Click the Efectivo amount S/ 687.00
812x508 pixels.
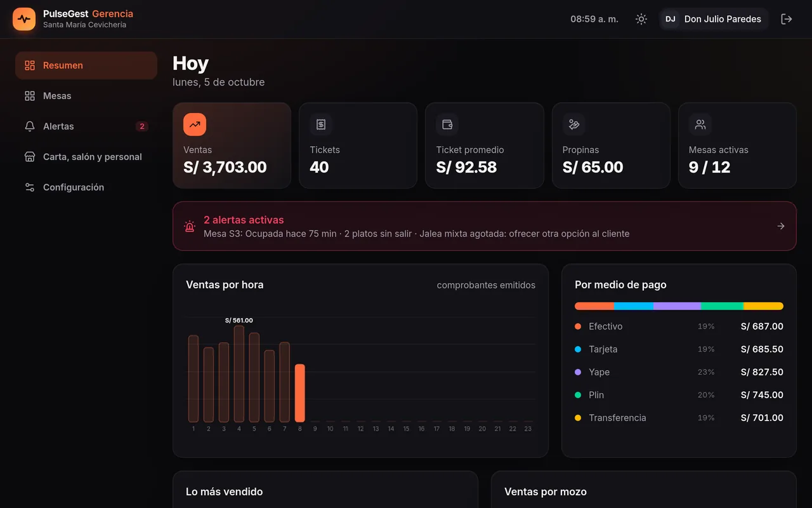(762, 326)
